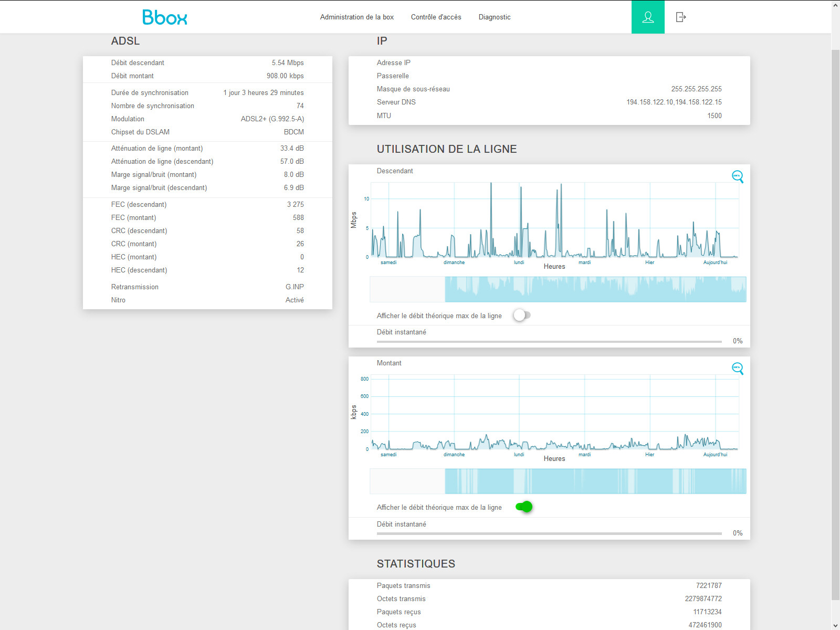Viewport: 840px width, 630px height.
Task: Open the user account icon
Action: click(x=648, y=17)
